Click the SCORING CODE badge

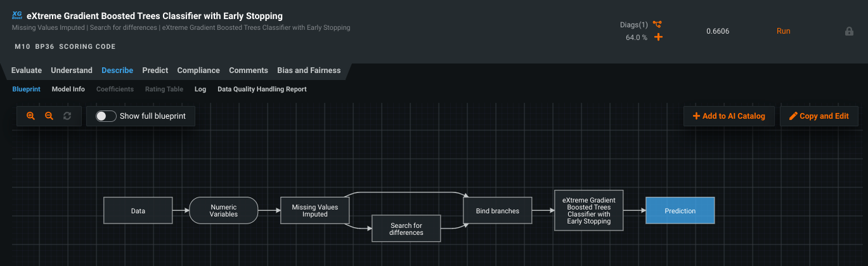(x=87, y=46)
